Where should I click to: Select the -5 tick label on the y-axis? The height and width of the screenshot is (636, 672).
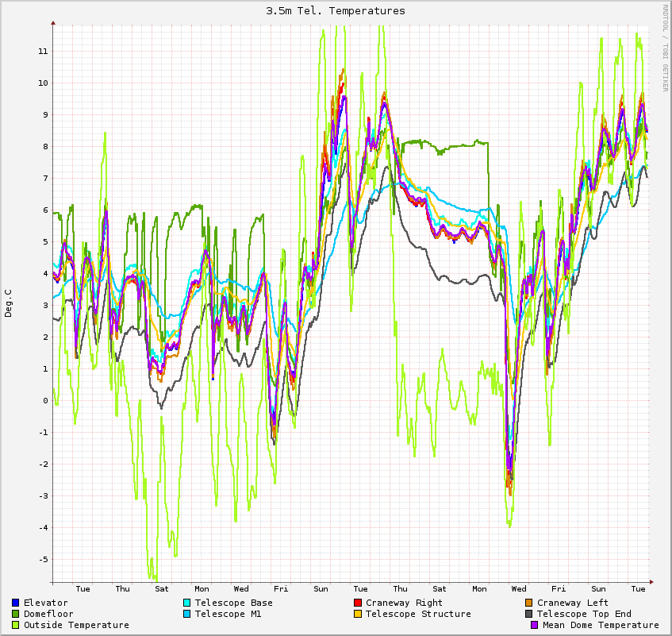(x=43, y=559)
